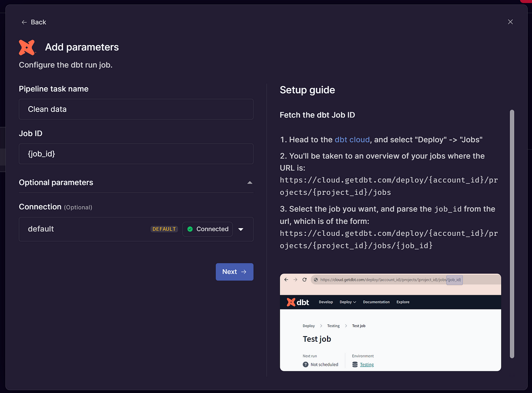Open the Deploy dropdown in the dbt navbar
The height and width of the screenshot is (393, 532).
pos(348,302)
